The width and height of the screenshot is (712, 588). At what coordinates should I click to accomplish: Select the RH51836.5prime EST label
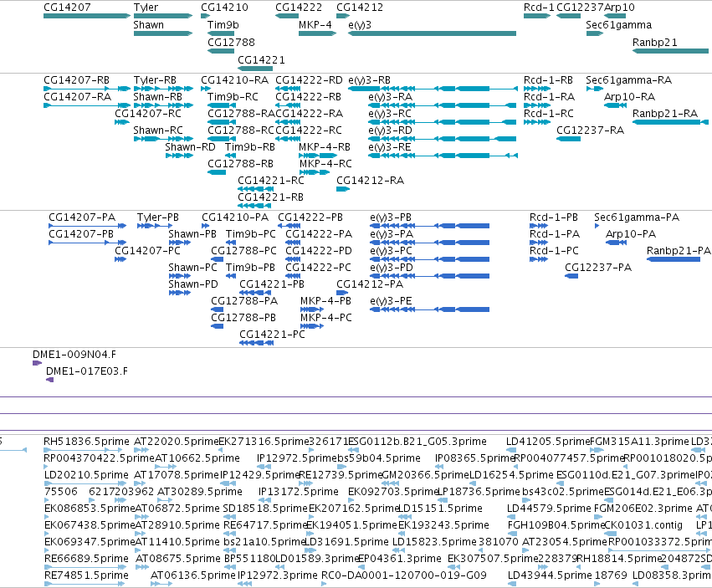click(86, 442)
